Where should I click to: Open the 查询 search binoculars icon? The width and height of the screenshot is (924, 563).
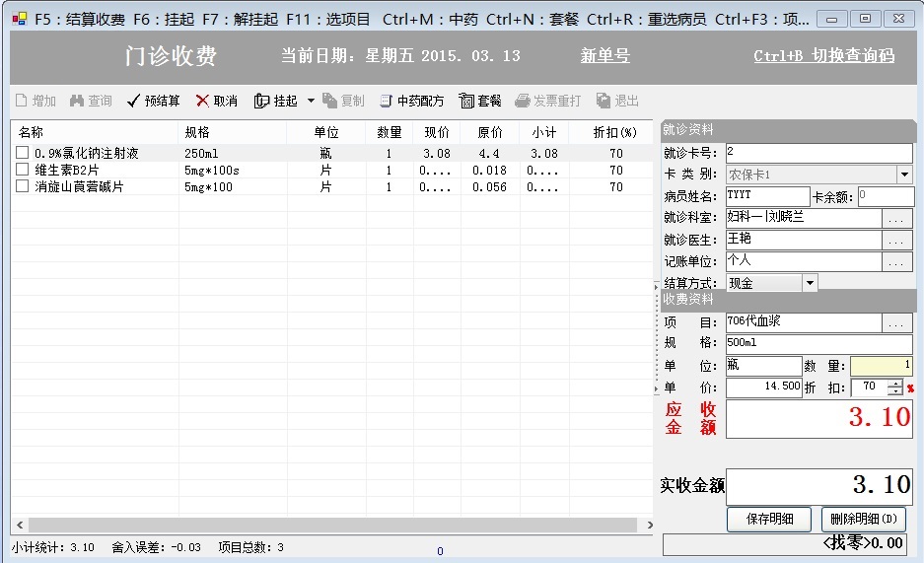(x=77, y=101)
